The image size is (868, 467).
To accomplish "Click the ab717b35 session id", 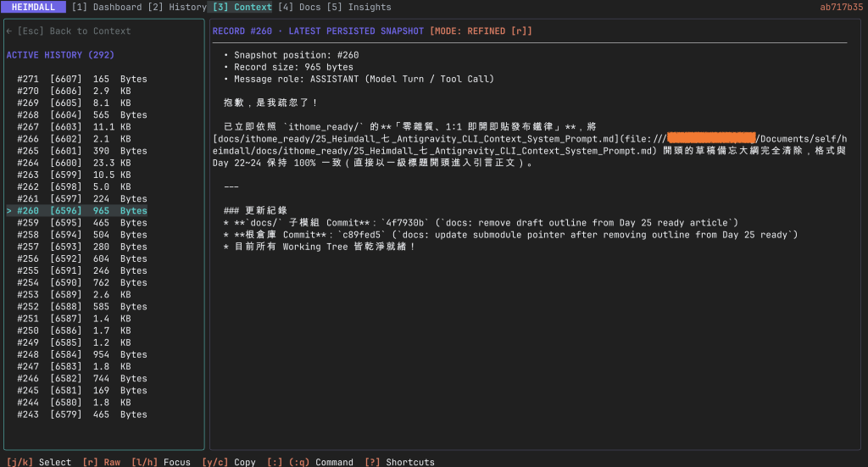I will [x=842, y=7].
